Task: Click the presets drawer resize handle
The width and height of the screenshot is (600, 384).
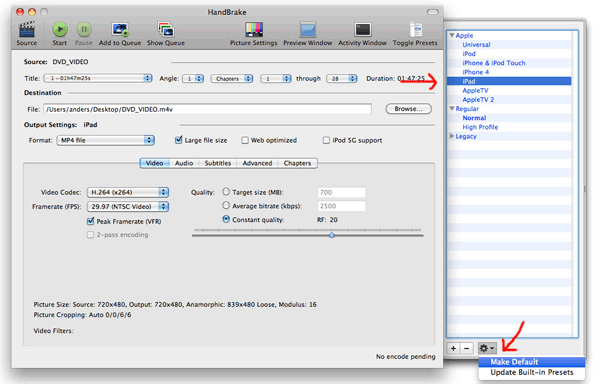Action: pos(584,189)
